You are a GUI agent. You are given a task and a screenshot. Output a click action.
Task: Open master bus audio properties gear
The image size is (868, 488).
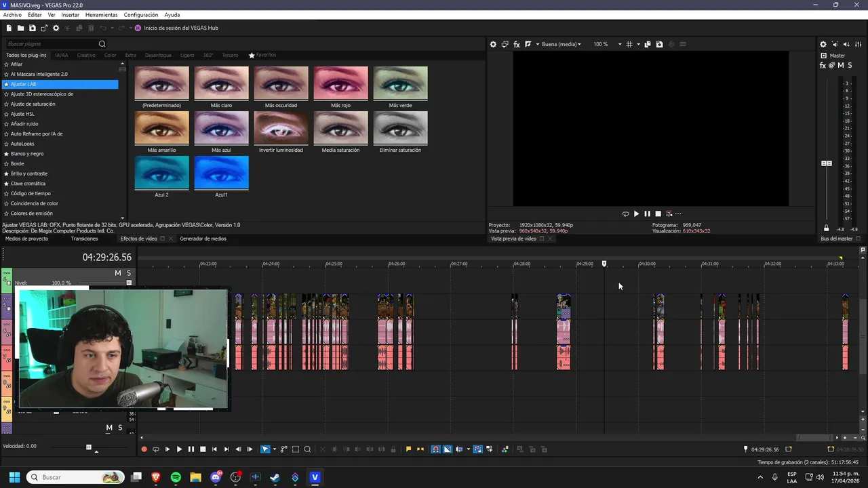click(823, 44)
